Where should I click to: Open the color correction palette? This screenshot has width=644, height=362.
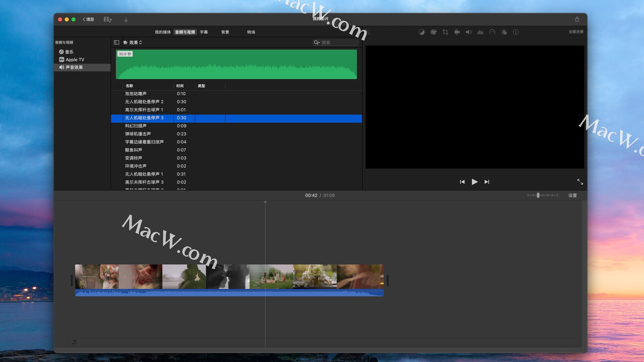433,32
